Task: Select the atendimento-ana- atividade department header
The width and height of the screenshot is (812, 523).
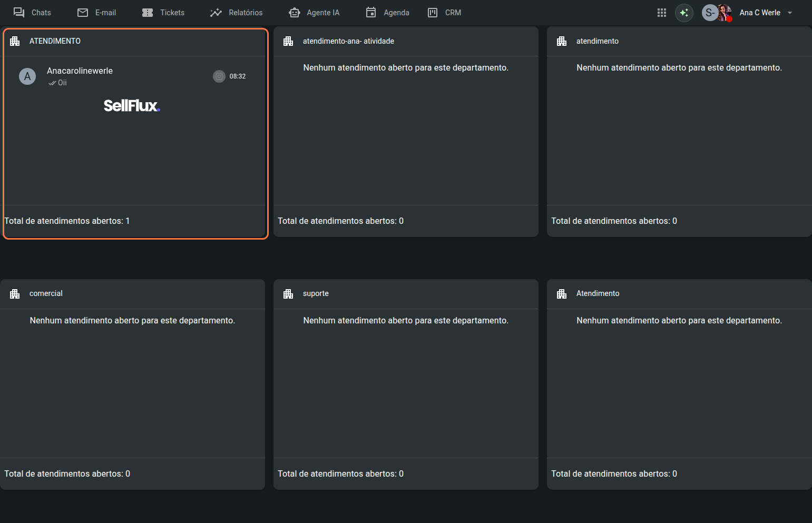Action: [x=348, y=41]
